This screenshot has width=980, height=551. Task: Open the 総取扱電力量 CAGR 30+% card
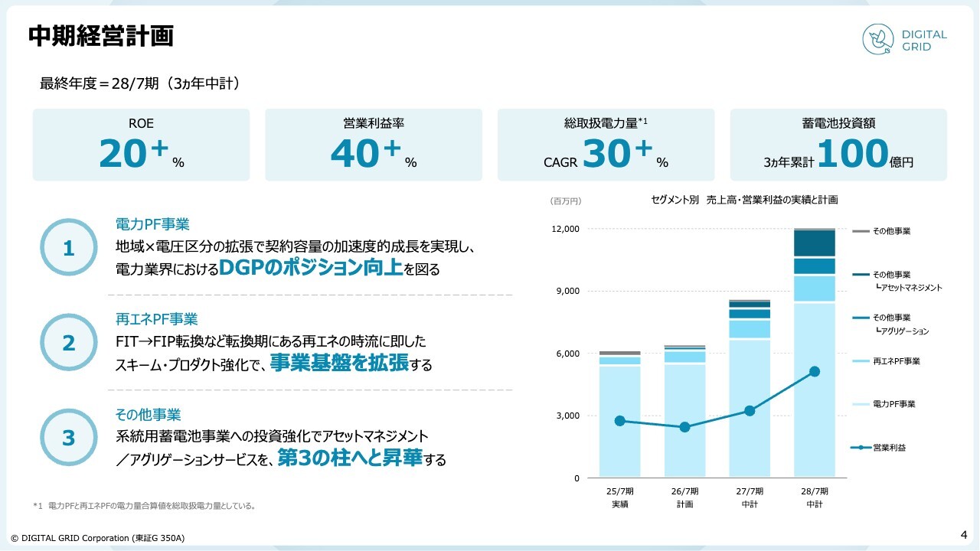coord(606,145)
